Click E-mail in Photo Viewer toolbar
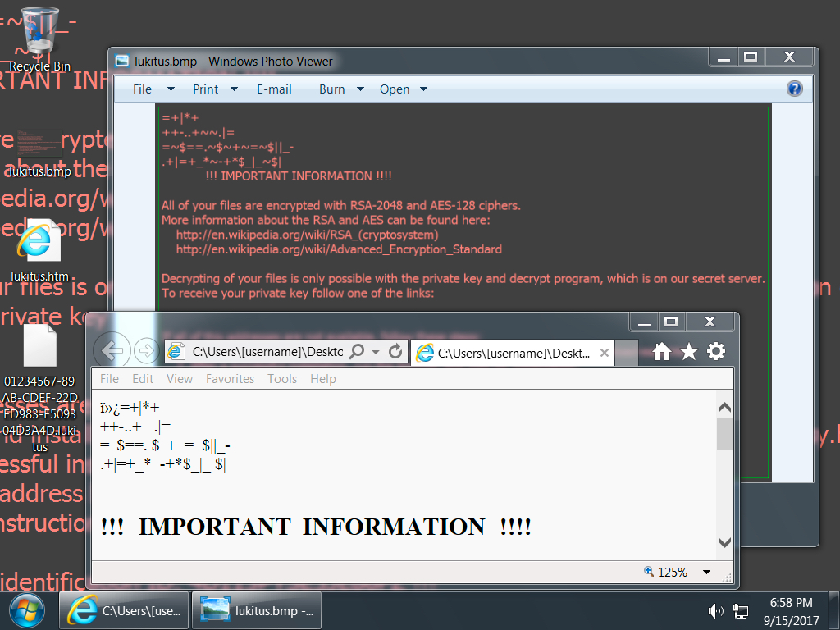Image resolution: width=840 pixels, height=630 pixels. pos(274,89)
